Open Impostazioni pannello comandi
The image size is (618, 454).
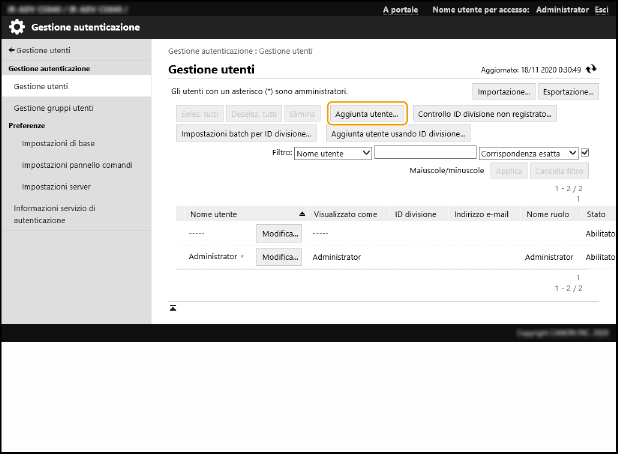(x=76, y=164)
